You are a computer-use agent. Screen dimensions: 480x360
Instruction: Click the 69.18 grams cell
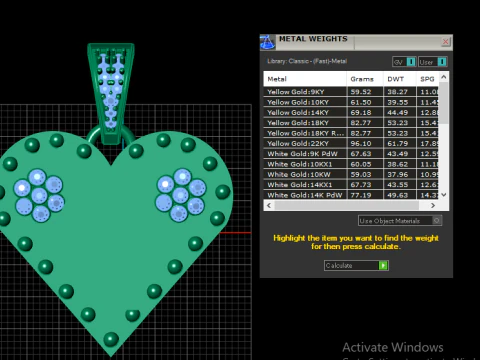365,112
